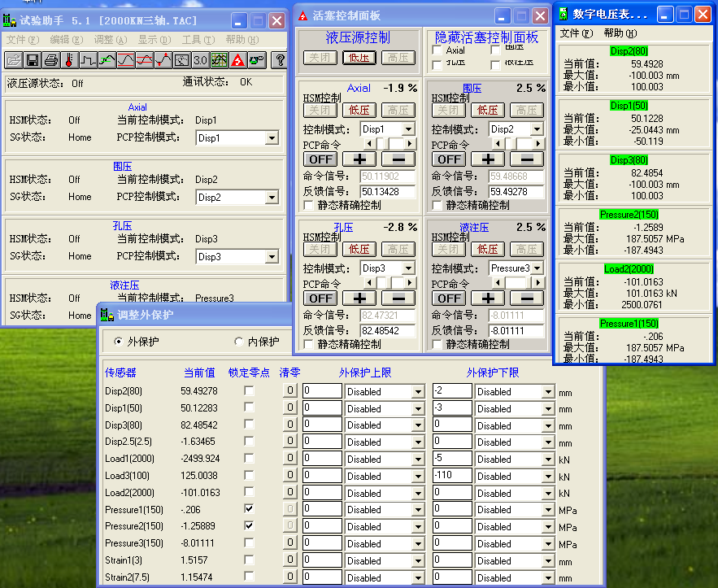Click the green grid waveform chart icon
This screenshot has height=588, width=718.
click(x=220, y=60)
